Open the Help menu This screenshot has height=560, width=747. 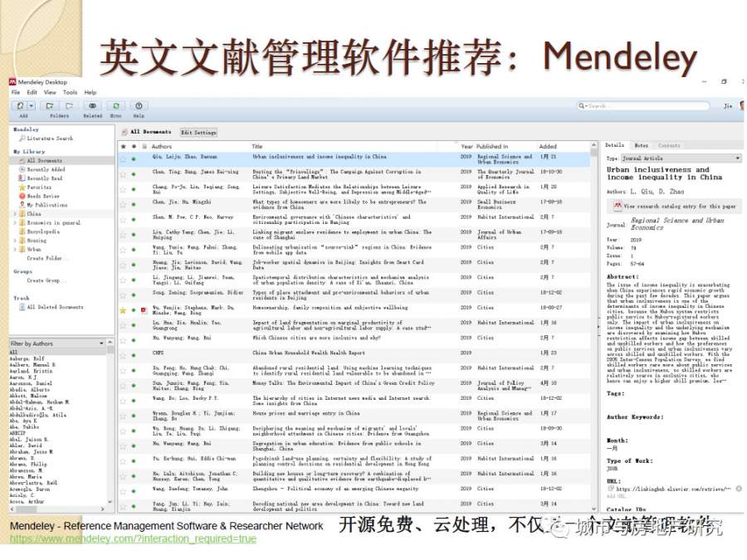pyautogui.click(x=90, y=92)
